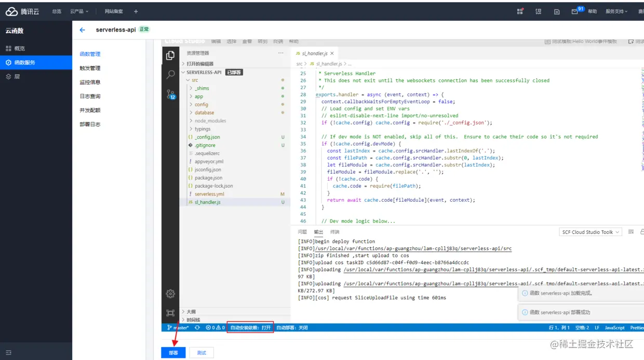Open the SCF Cloud Studio Toolkit output dropdown
The width and height of the screenshot is (644, 360).
591,232
